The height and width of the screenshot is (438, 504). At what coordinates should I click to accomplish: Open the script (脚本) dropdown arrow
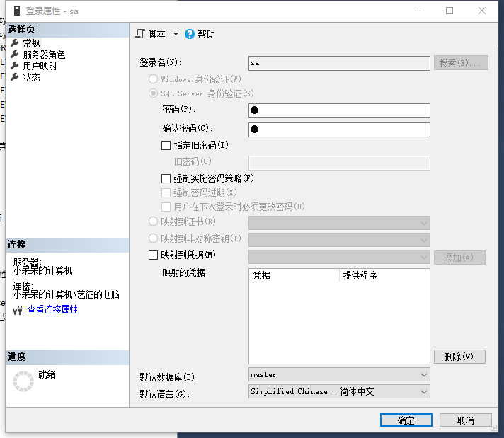(176, 34)
